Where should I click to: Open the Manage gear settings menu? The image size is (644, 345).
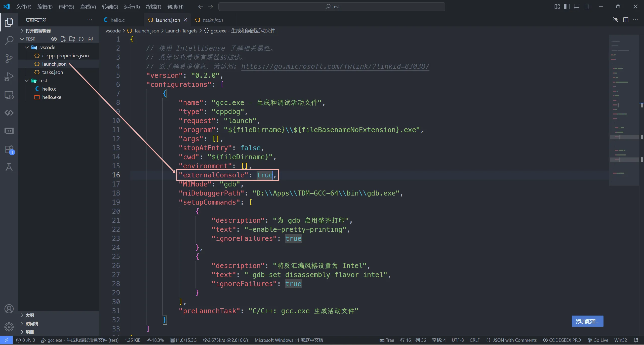tap(9, 327)
